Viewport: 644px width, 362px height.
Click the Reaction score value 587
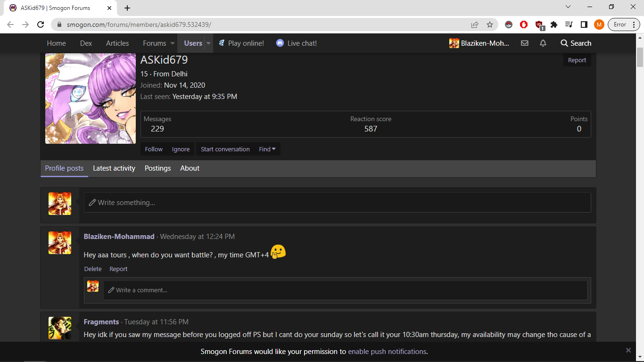point(371,129)
